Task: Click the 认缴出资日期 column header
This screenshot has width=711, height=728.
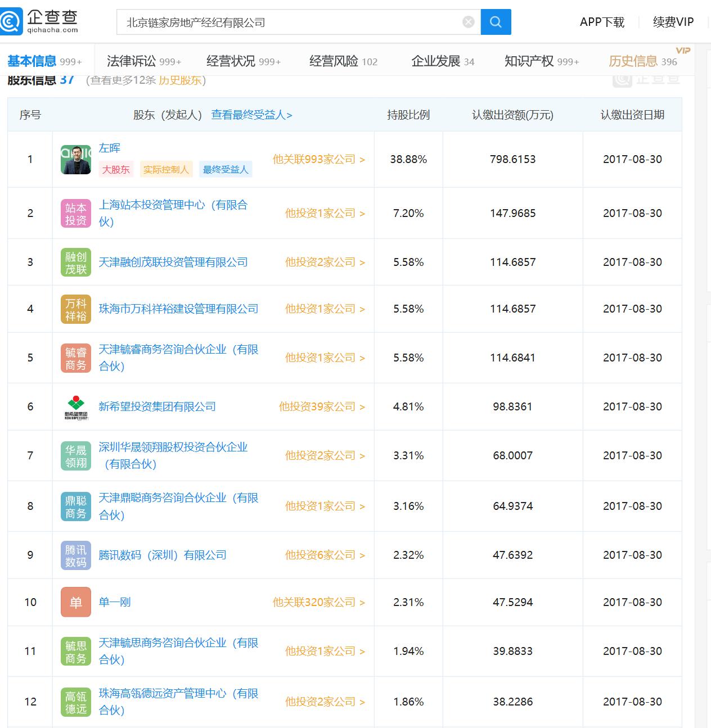Action: [x=633, y=115]
